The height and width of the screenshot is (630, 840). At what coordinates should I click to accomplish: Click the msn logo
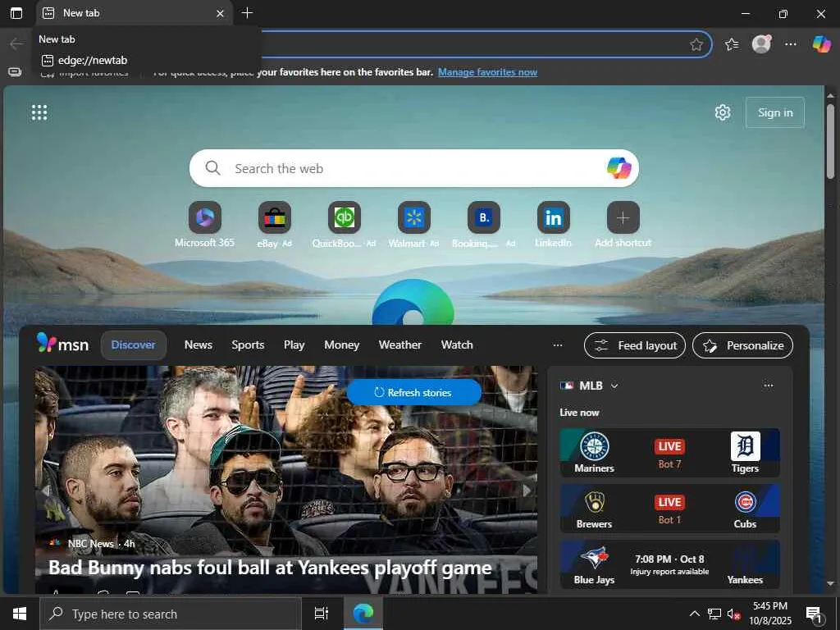coord(62,344)
